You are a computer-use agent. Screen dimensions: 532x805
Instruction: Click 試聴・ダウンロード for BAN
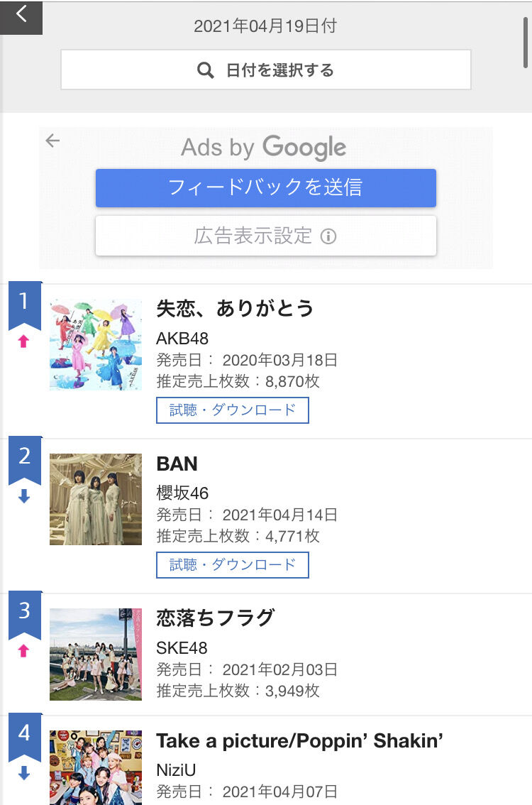click(233, 565)
